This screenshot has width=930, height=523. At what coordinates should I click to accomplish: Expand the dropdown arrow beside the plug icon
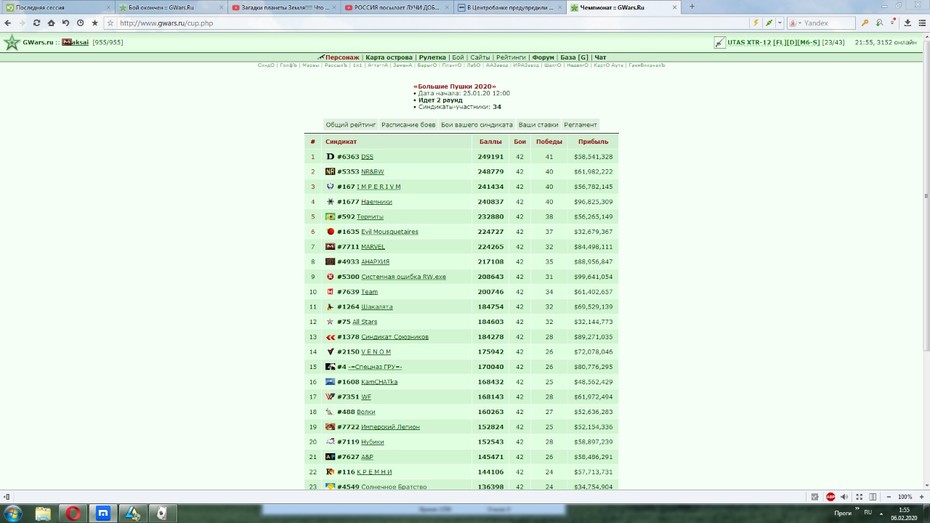pyautogui.click(x=779, y=23)
